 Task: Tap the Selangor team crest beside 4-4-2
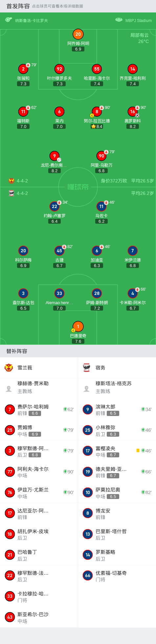11,181
